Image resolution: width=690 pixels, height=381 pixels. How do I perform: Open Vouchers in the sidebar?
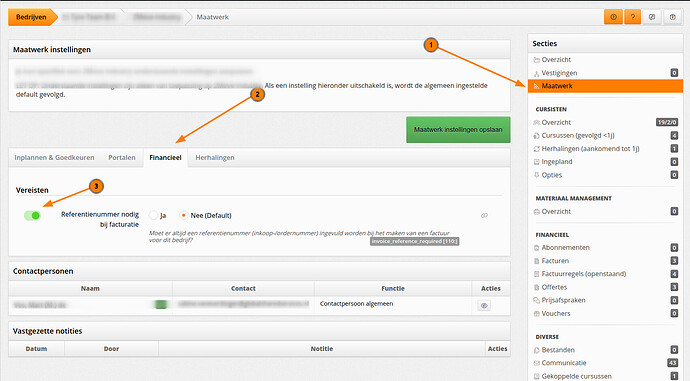coord(556,314)
